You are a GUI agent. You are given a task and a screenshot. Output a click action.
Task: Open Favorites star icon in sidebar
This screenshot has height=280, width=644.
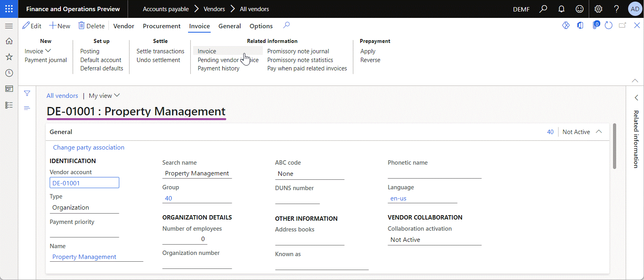pos(9,57)
